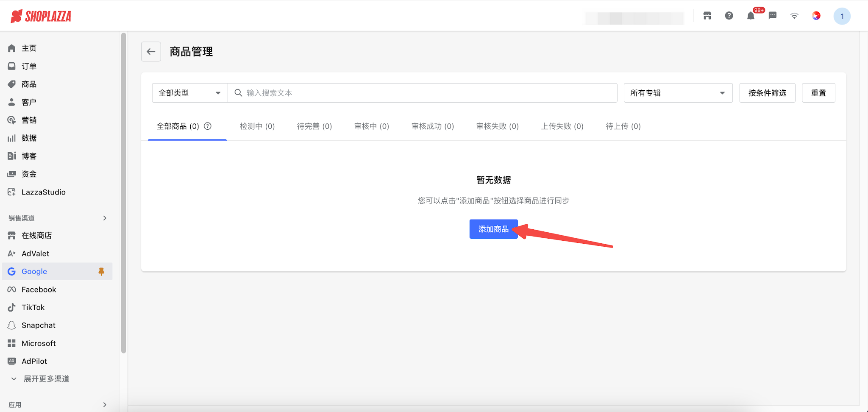Open the LazzaStudio icon

click(12, 192)
